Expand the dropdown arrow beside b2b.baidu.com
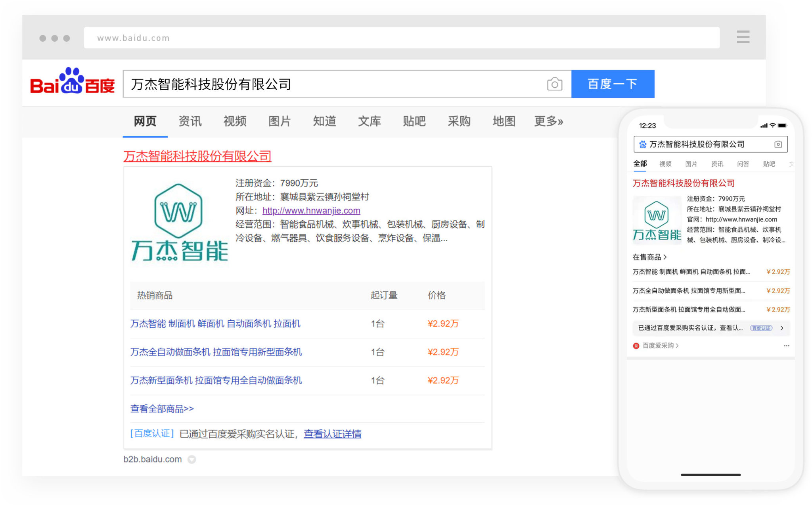812x506 pixels. 192,460
